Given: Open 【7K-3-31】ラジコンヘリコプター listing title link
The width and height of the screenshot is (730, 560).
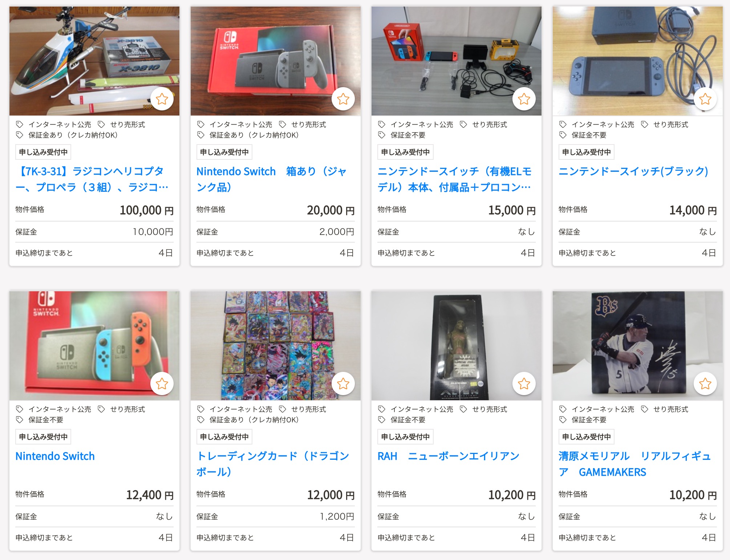Looking at the screenshot, I should [92, 179].
